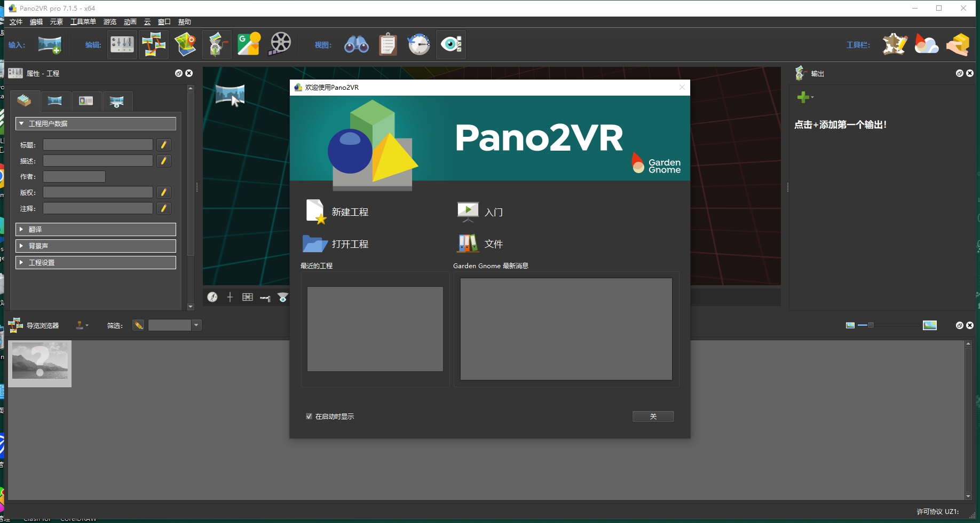
Task: Click the viewing cone eye icon under viewer
Action: 283,297
